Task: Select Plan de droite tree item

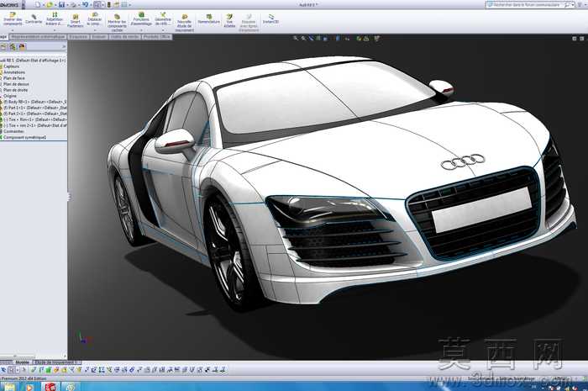Action: click(15, 91)
